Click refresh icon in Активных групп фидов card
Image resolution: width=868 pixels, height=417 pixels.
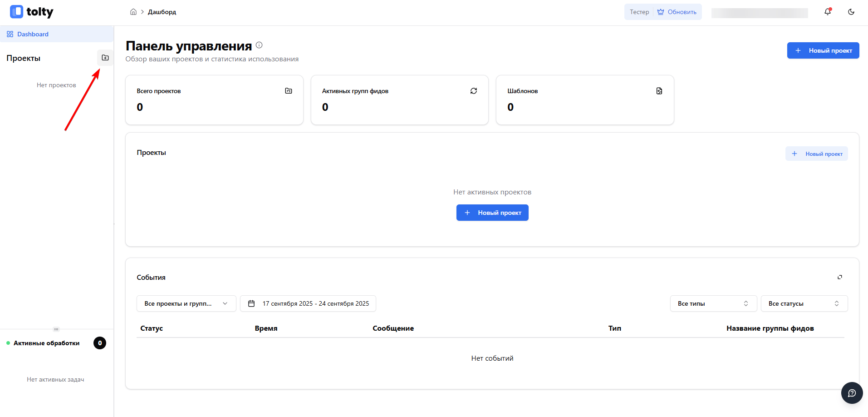pos(474,91)
